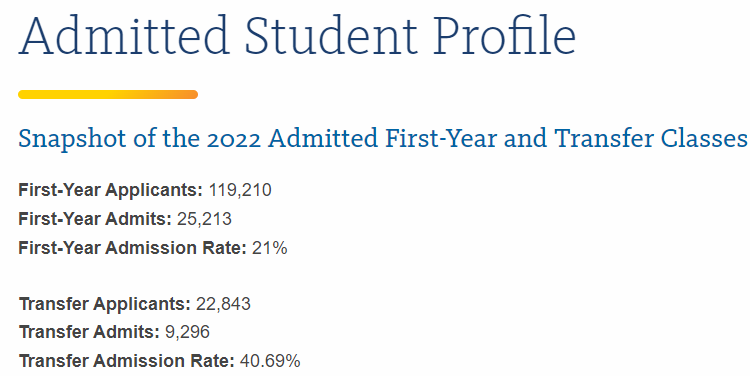The height and width of the screenshot is (376, 750).
Task: Select the Snapshot of the 2022 Admitted subheading
Action: tap(383, 139)
